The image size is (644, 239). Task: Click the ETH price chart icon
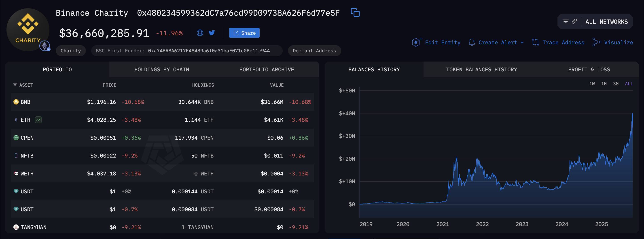coord(38,120)
